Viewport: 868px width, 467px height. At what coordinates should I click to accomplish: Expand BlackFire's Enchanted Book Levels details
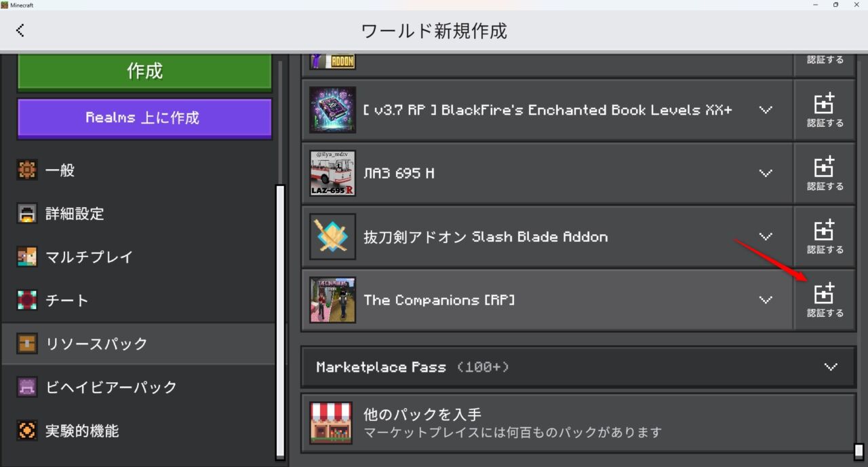[766, 110]
